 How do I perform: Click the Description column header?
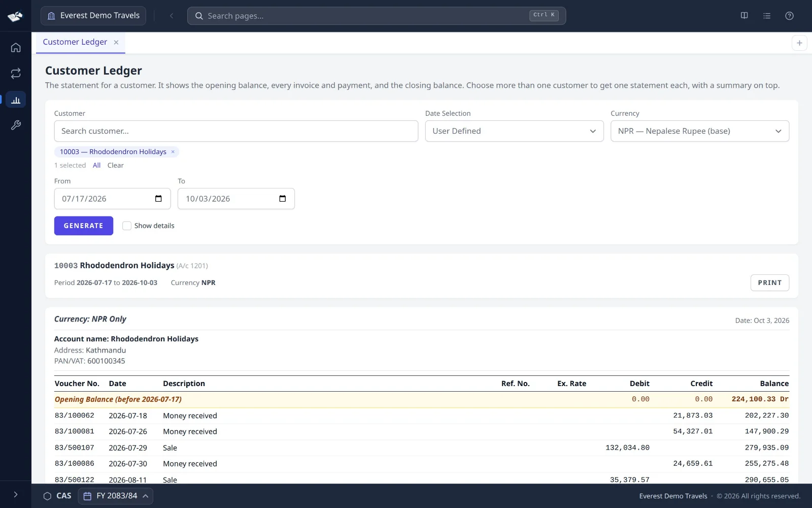click(x=184, y=384)
